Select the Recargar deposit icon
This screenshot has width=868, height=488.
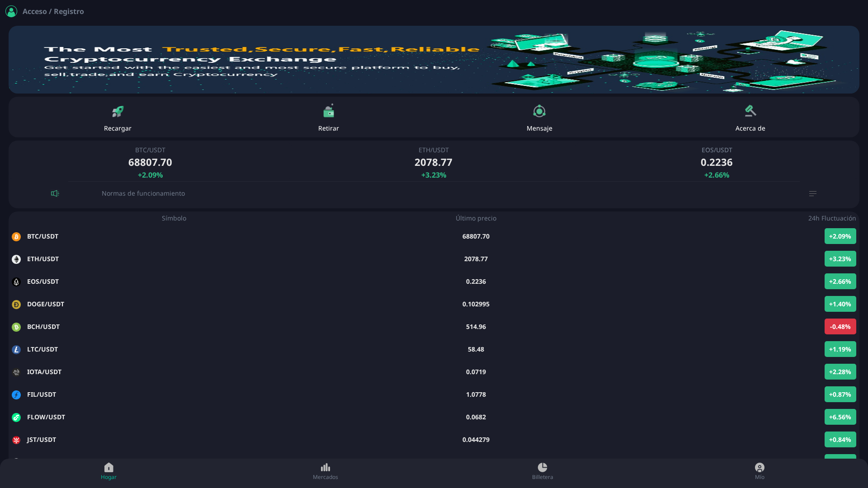[118, 111]
